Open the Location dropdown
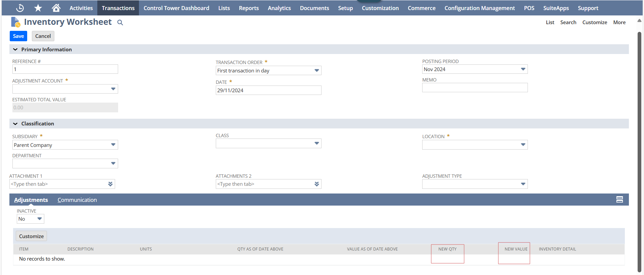The width and height of the screenshot is (644, 275). coord(523,145)
